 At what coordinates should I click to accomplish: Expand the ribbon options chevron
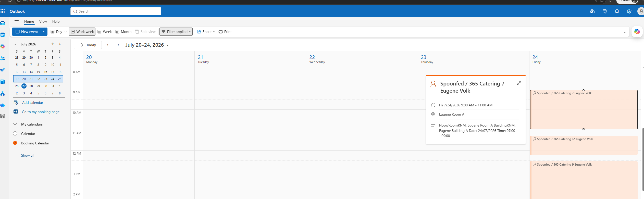click(x=625, y=32)
